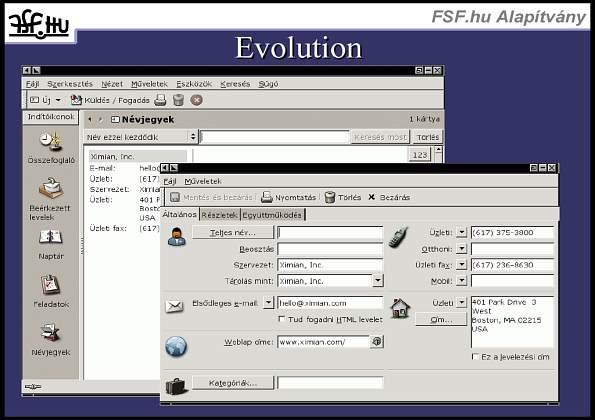
Task: Click the Beosztás input field
Action: [x=330, y=249]
